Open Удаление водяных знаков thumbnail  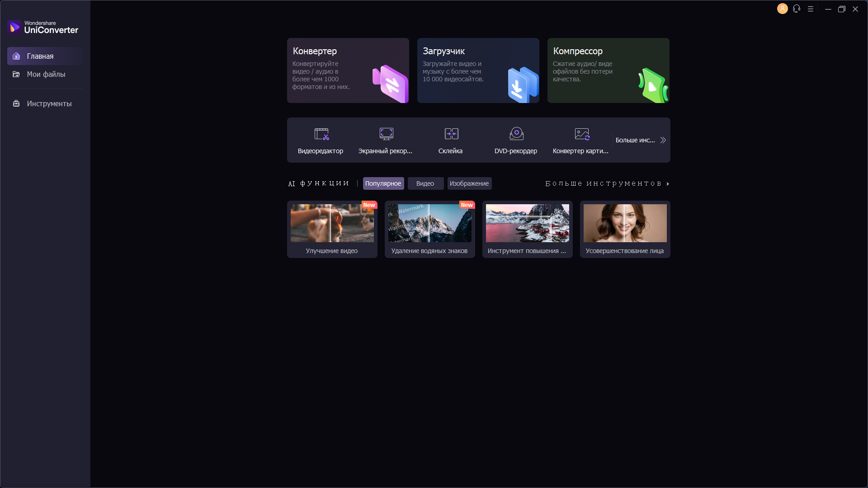(429, 223)
